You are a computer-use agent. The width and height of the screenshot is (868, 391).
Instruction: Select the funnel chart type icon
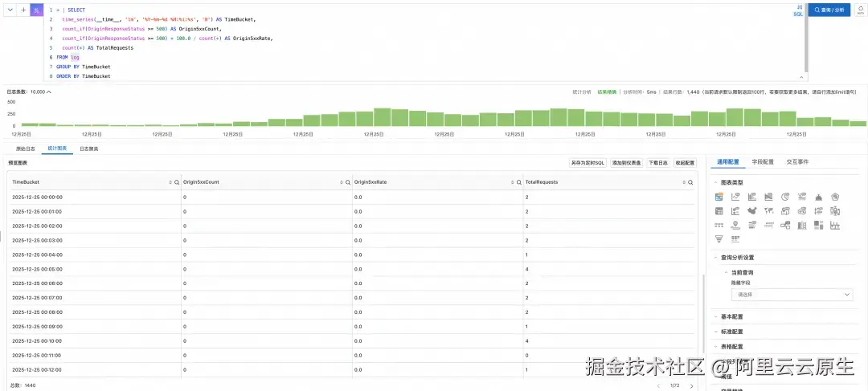pos(719,239)
